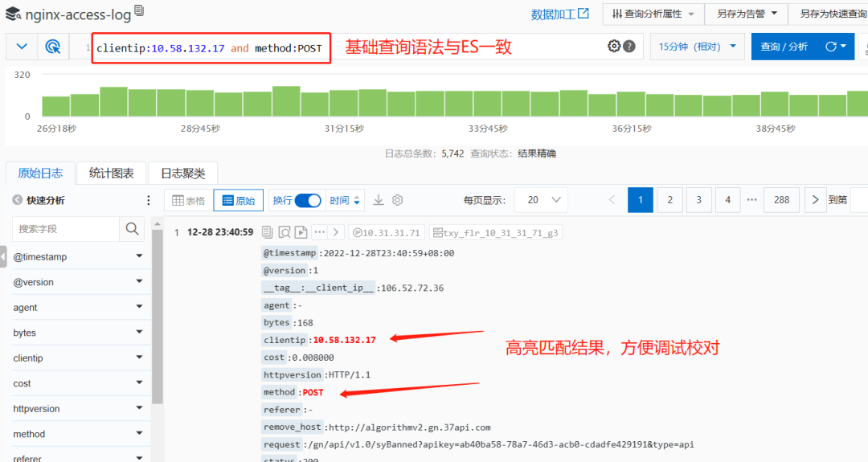The height and width of the screenshot is (462, 868).
Task: Click the 查询 / 分析 button
Action: pyautogui.click(x=784, y=47)
